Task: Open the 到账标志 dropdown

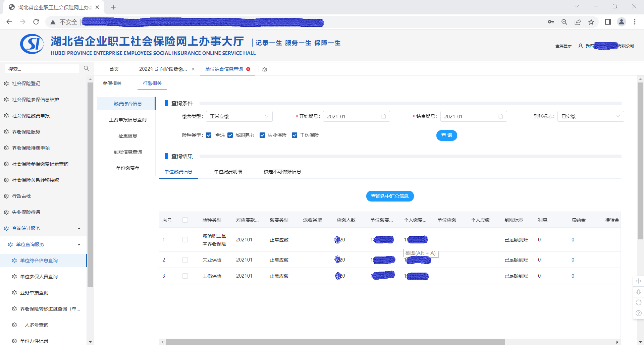Action: click(x=591, y=116)
